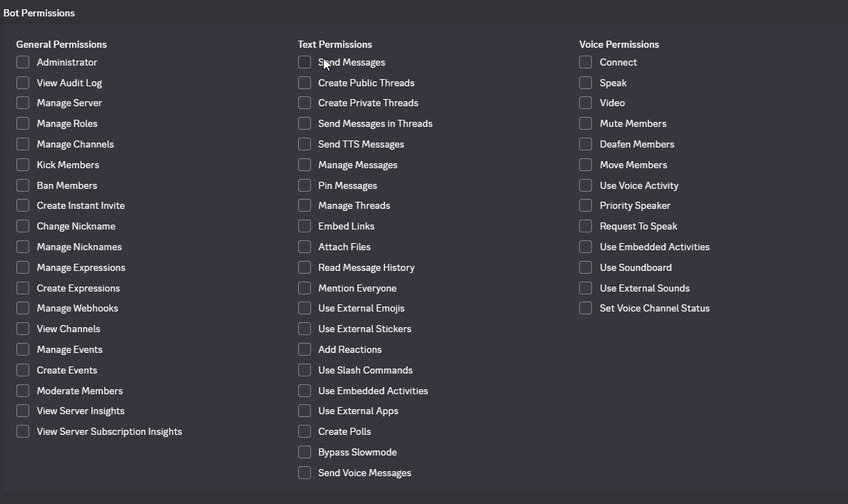Enable the Use Slash Commands permission
Screen dimensions: 848x504
pos(305,371)
